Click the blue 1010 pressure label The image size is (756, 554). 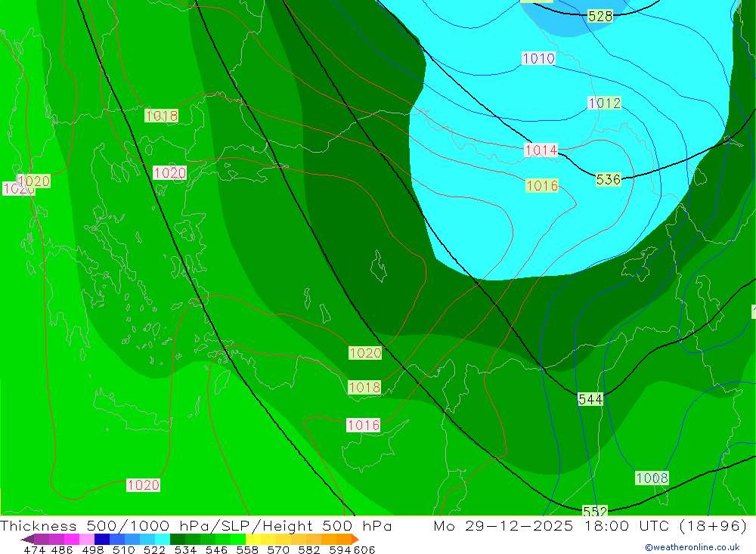pyautogui.click(x=538, y=58)
